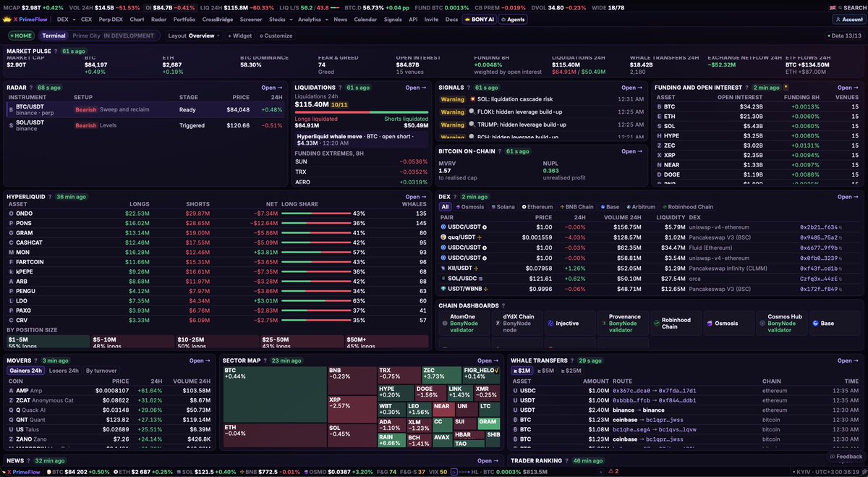The height and width of the screenshot is (477, 868).
Task: Click the + Widget button
Action: 239,35
